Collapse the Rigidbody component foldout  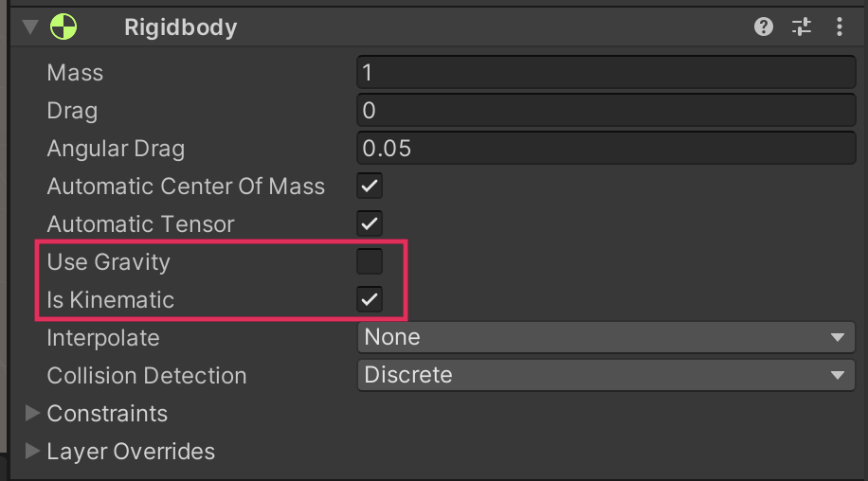(x=30, y=27)
